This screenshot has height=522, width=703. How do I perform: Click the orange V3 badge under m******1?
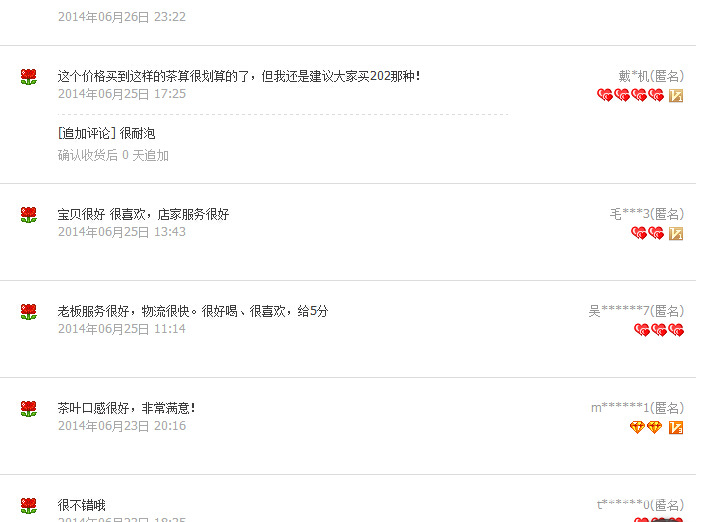tap(676, 427)
